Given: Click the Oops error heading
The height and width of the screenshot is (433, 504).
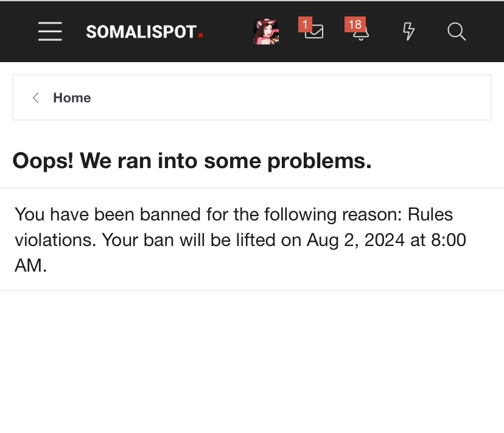Looking at the screenshot, I should tap(192, 160).
